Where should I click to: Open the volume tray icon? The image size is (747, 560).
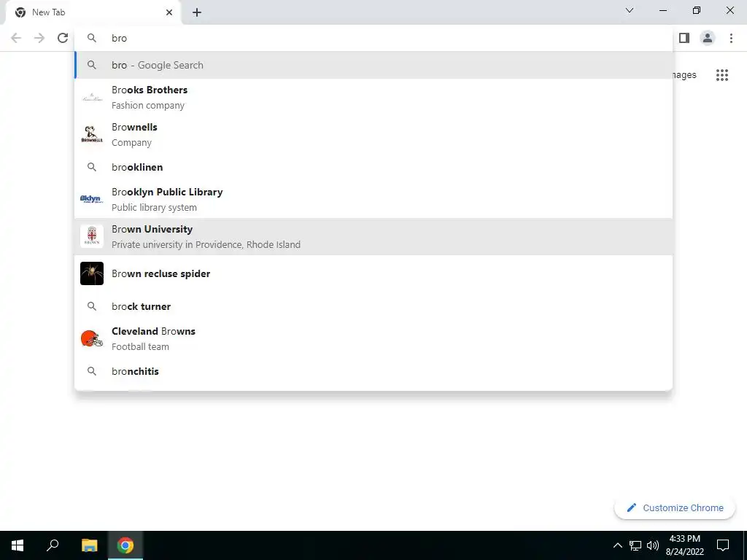click(653, 545)
